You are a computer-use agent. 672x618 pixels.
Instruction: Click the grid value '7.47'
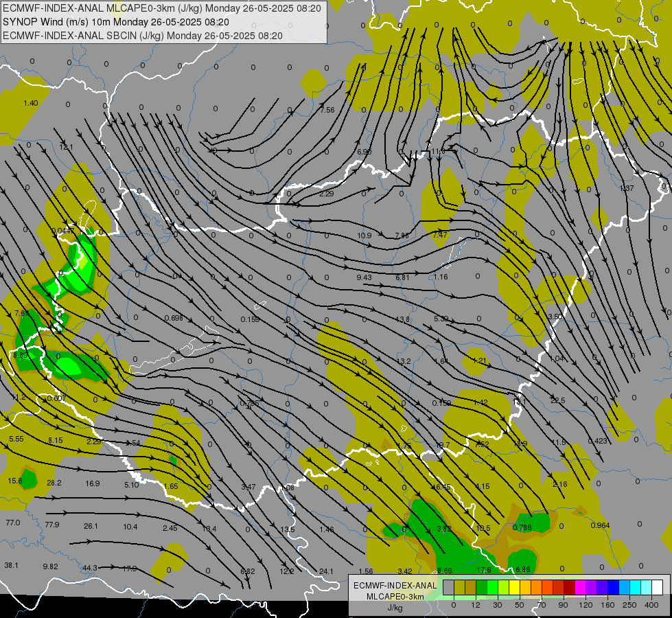(x=440, y=235)
